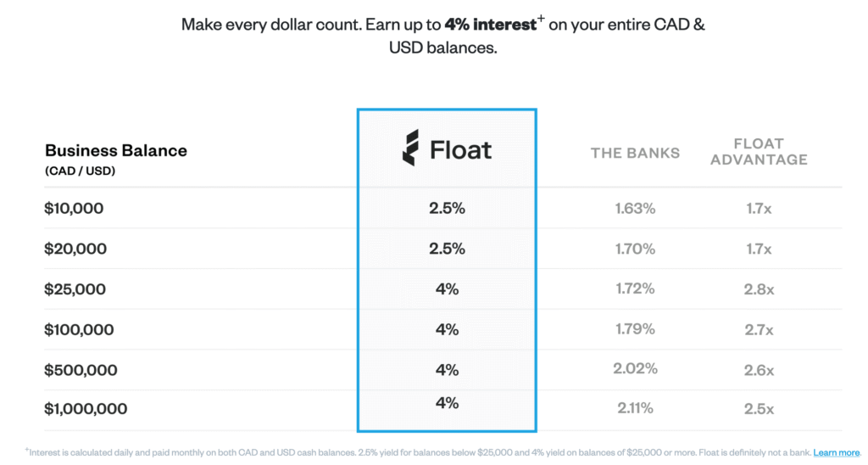
Task: Click the interest footnote disclaimer text
Action: click(415, 453)
